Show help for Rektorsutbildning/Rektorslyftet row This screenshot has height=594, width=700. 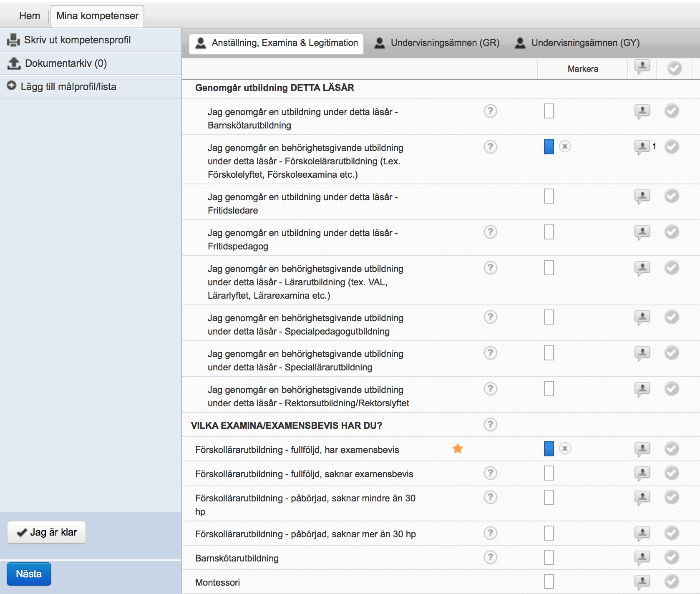pyautogui.click(x=491, y=389)
